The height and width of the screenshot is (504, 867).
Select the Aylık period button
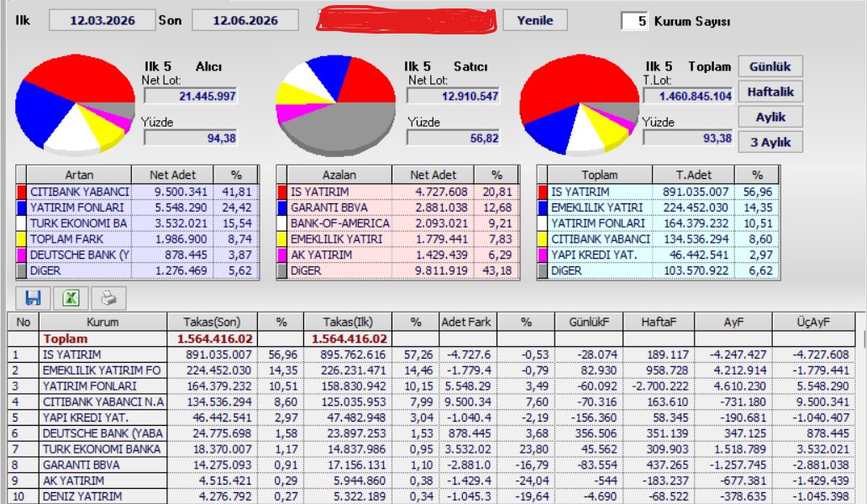pyautogui.click(x=770, y=117)
